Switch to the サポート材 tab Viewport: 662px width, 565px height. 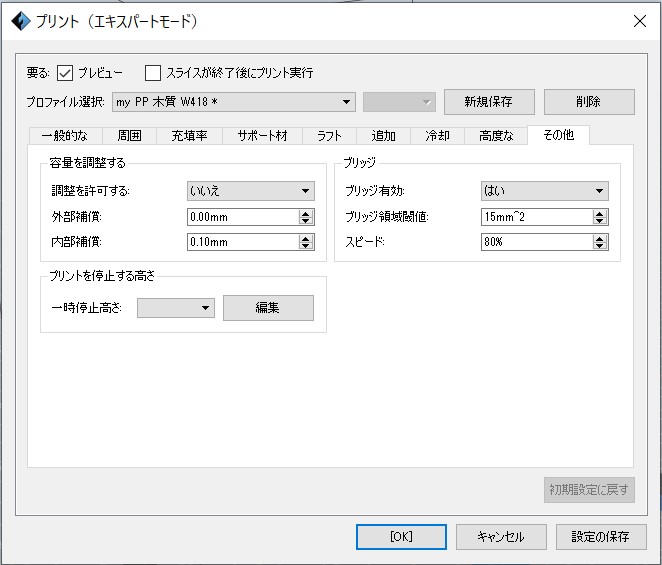262,136
